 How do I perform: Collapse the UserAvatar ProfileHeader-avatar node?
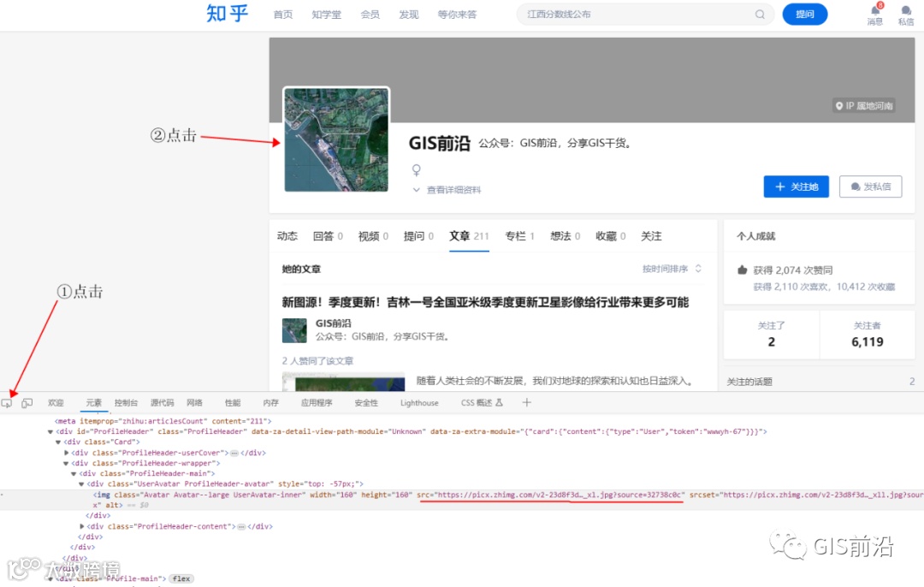click(x=81, y=483)
